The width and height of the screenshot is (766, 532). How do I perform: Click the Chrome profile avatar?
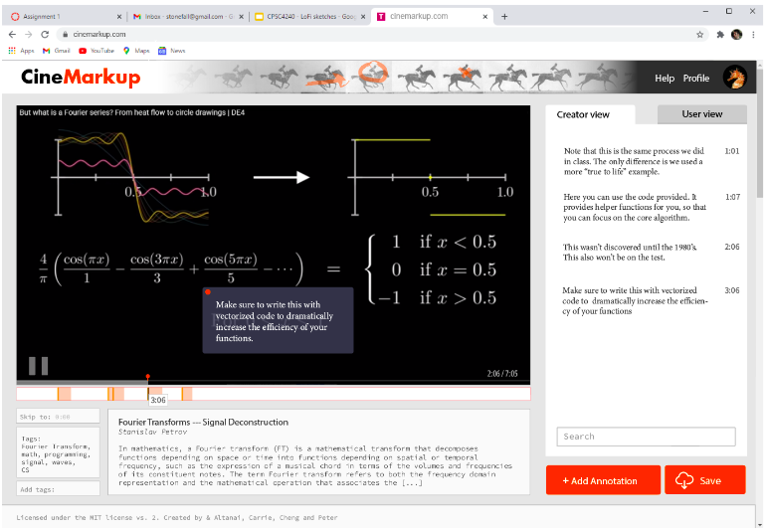click(737, 34)
